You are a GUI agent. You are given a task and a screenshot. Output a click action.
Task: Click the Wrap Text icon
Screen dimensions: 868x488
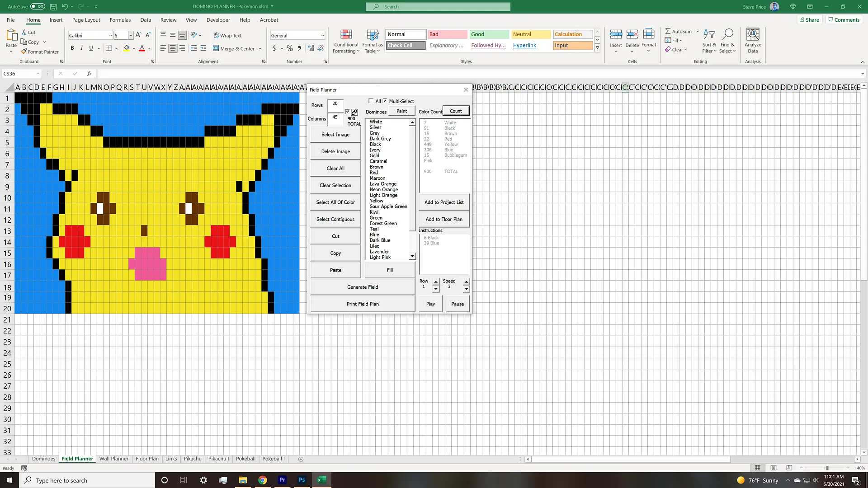(216, 35)
